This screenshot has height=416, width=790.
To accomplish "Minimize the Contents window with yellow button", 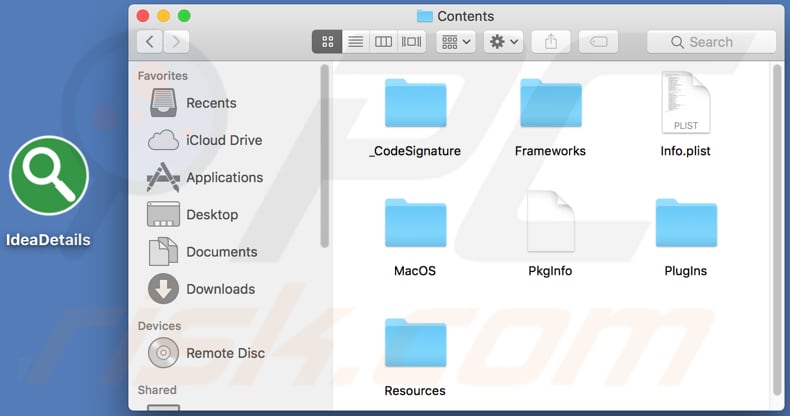I will pos(164,16).
